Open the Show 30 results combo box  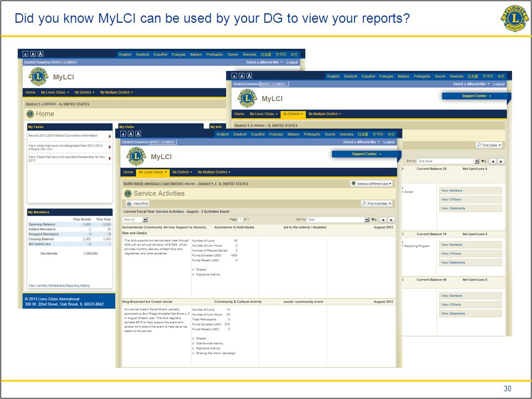(x=135, y=220)
